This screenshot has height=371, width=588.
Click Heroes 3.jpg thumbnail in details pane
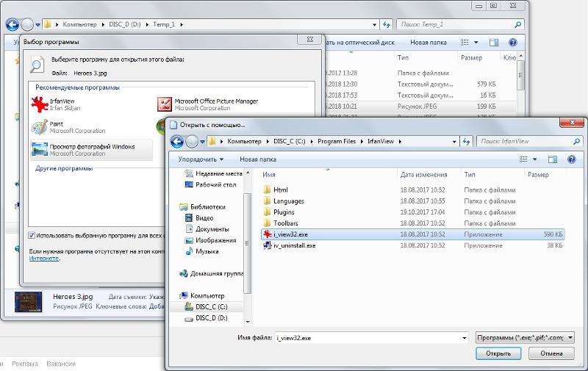coord(28,302)
